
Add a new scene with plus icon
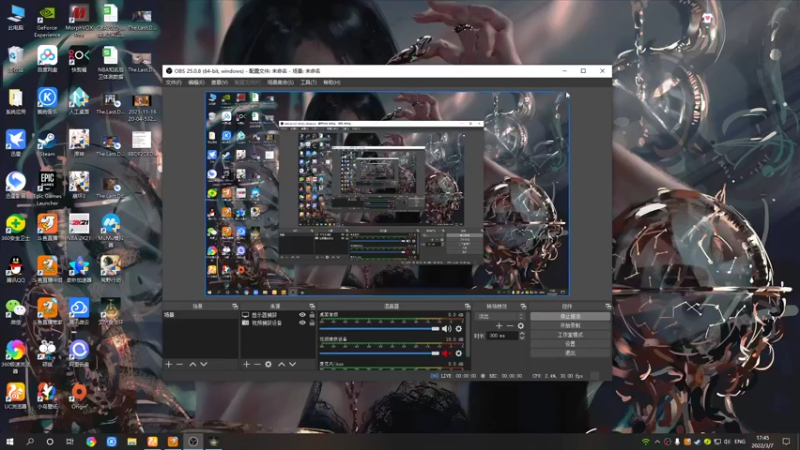click(x=169, y=364)
